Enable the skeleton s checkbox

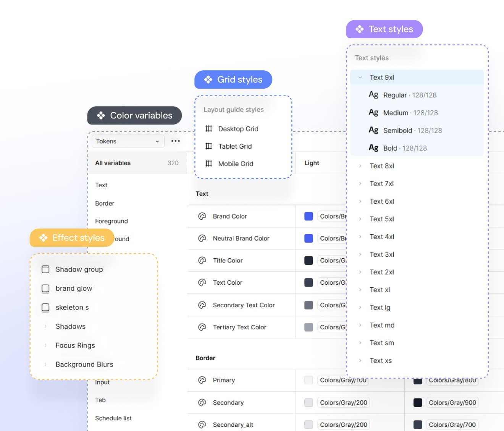point(45,307)
